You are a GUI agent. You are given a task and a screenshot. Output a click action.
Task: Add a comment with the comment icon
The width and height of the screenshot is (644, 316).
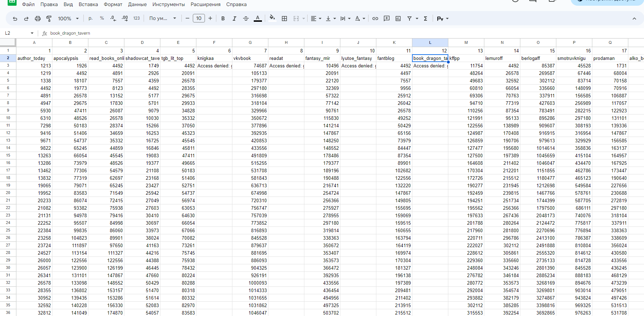(x=386, y=19)
